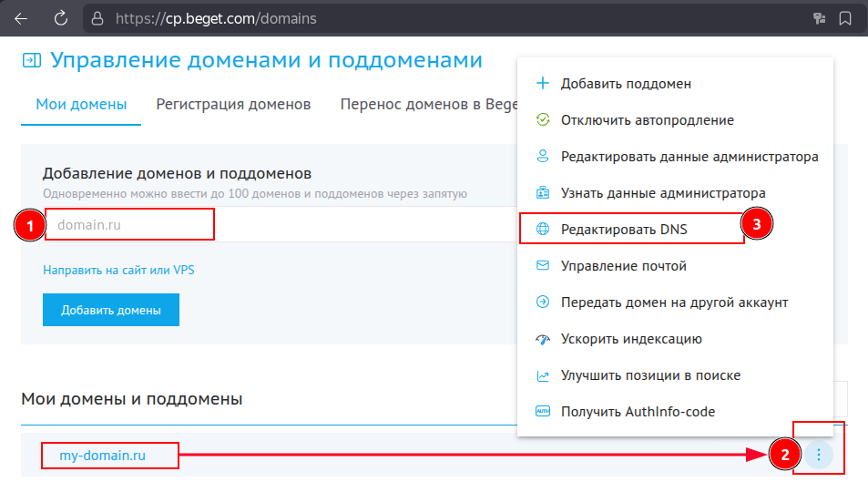
Task: Click the envelope icon for Управление почтой
Action: [543, 265]
